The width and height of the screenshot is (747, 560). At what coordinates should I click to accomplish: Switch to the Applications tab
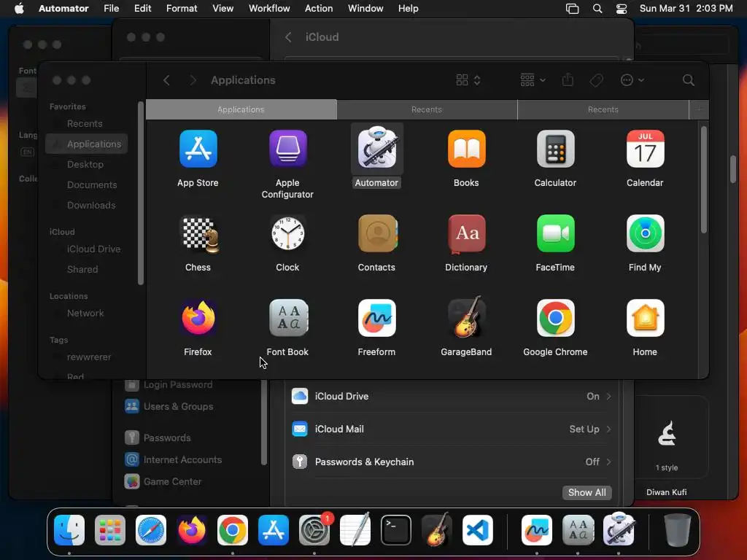click(x=241, y=109)
